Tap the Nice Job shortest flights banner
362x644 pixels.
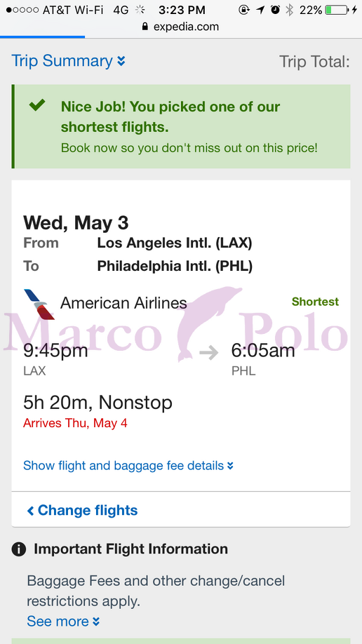181,126
